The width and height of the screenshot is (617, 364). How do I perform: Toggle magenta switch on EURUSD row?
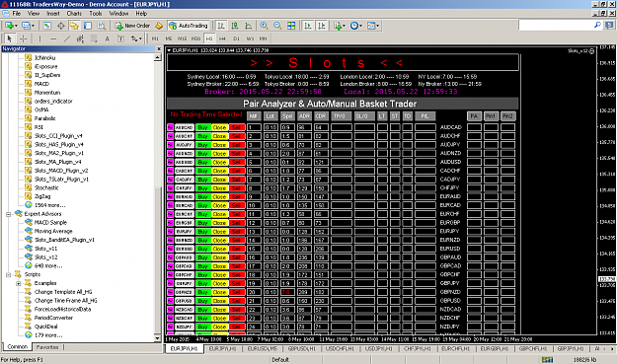(171, 249)
